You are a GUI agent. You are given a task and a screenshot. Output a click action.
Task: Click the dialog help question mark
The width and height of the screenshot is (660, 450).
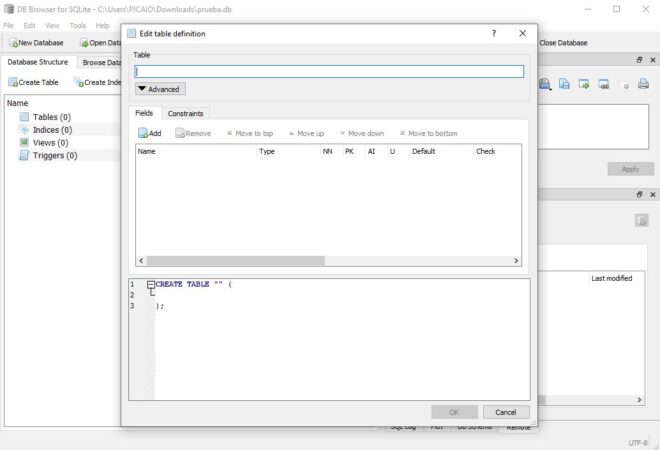494,33
